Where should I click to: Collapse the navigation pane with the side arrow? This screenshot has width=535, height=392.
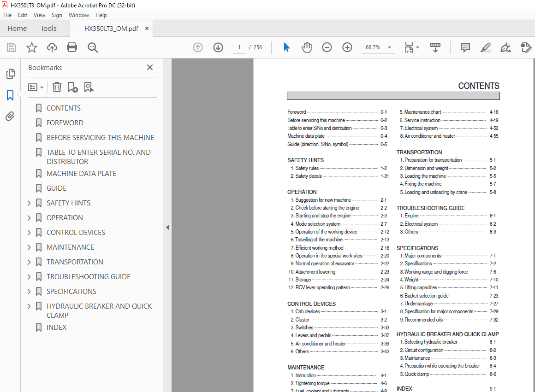click(x=167, y=228)
